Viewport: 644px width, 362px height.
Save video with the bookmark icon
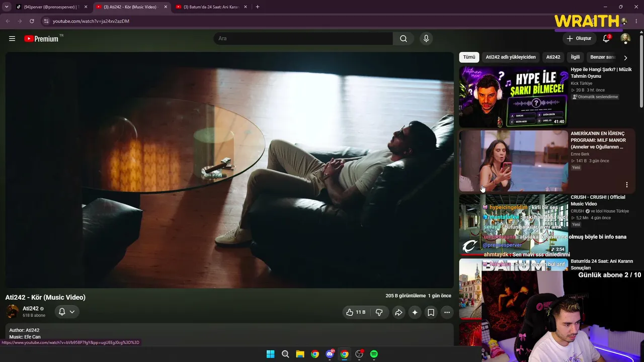coord(431,312)
